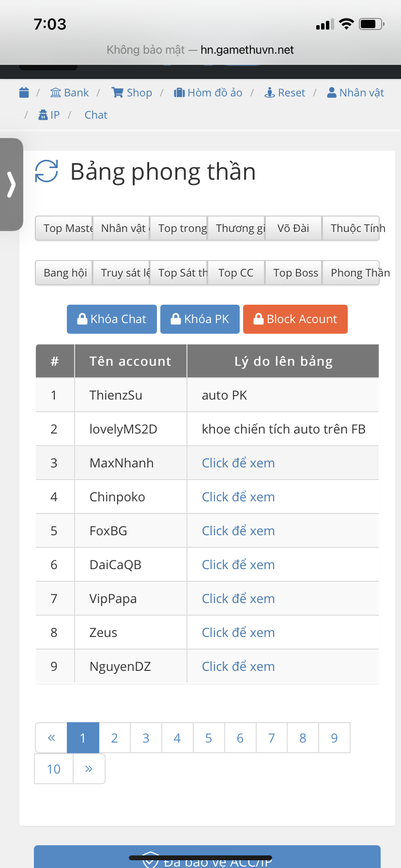
Task: Open Nhân vật character page
Action: [355, 93]
